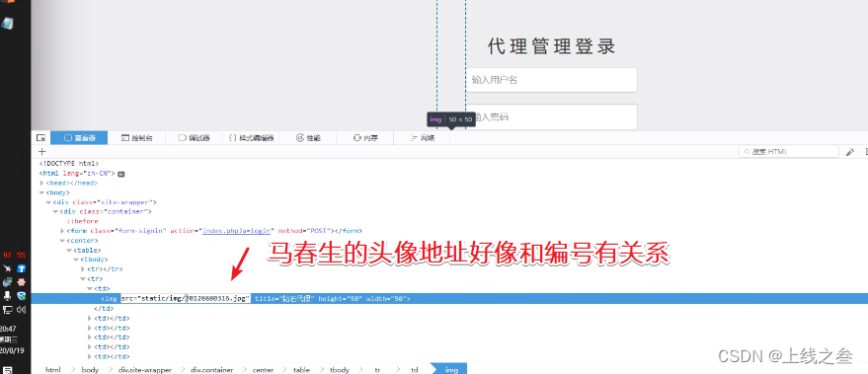The width and height of the screenshot is (868, 374).
Task: Collapse the table node
Action: tap(69, 250)
